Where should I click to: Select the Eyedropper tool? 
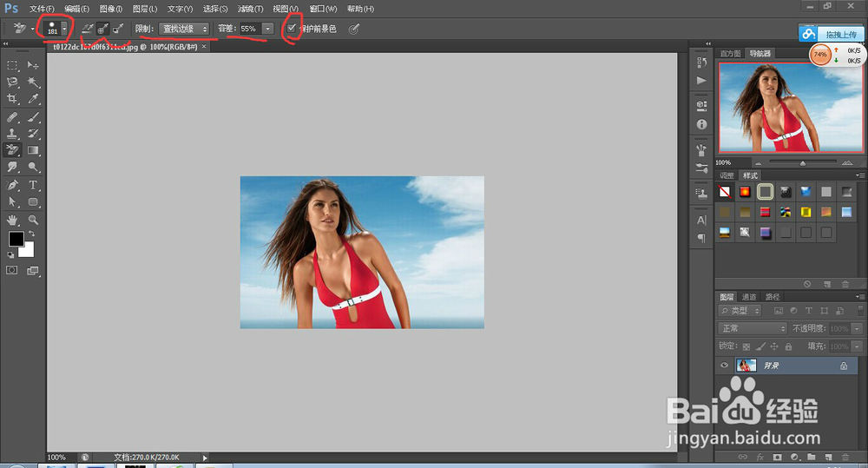click(33, 99)
